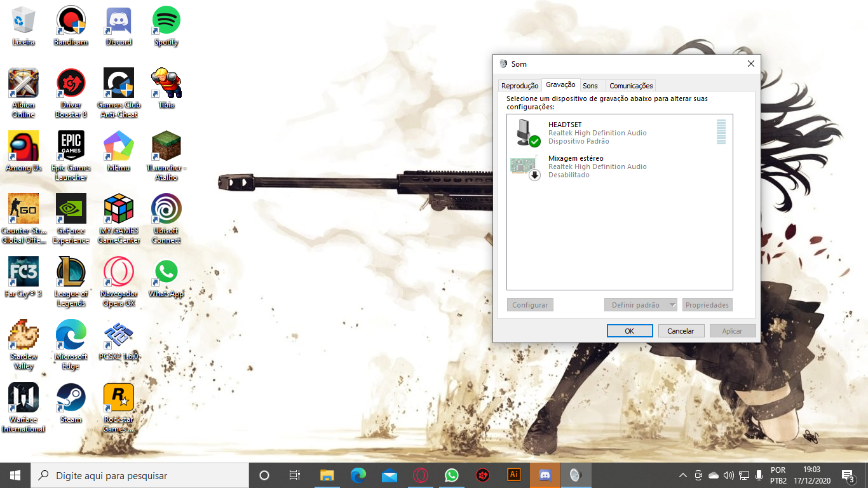Switch to the Reprodução tab
The width and height of the screenshot is (868, 488).
[519, 86]
